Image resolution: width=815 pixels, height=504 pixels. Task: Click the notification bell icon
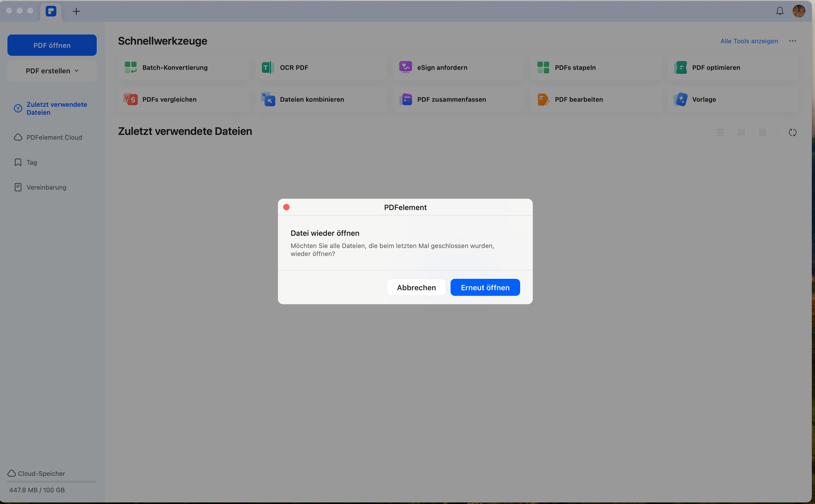pos(779,11)
